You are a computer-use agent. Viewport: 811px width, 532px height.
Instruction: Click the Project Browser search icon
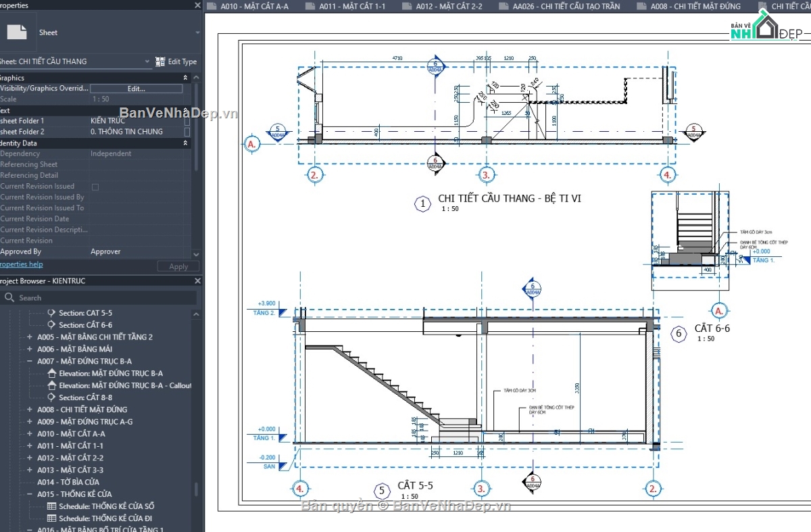point(9,297)
